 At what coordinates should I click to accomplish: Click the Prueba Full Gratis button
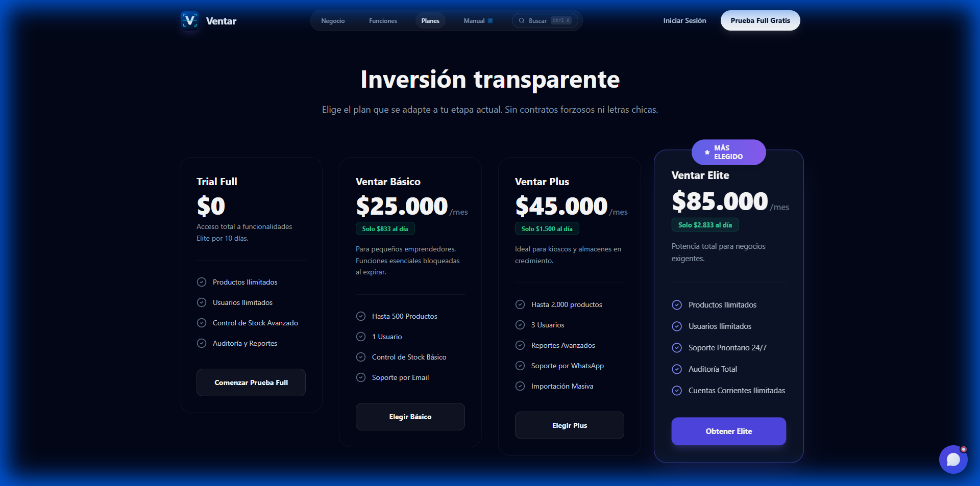(760, 20)
